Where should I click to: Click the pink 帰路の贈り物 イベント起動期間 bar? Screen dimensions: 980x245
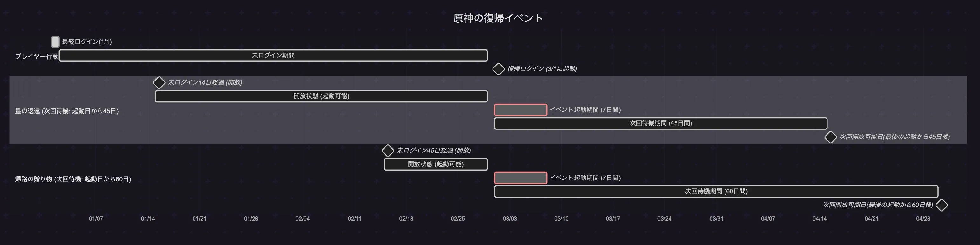pos(521,178)
